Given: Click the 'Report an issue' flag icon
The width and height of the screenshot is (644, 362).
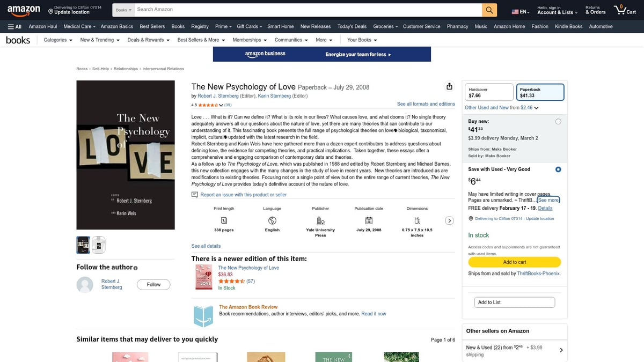Looking at the screenshot, I should tap(194, 194).
